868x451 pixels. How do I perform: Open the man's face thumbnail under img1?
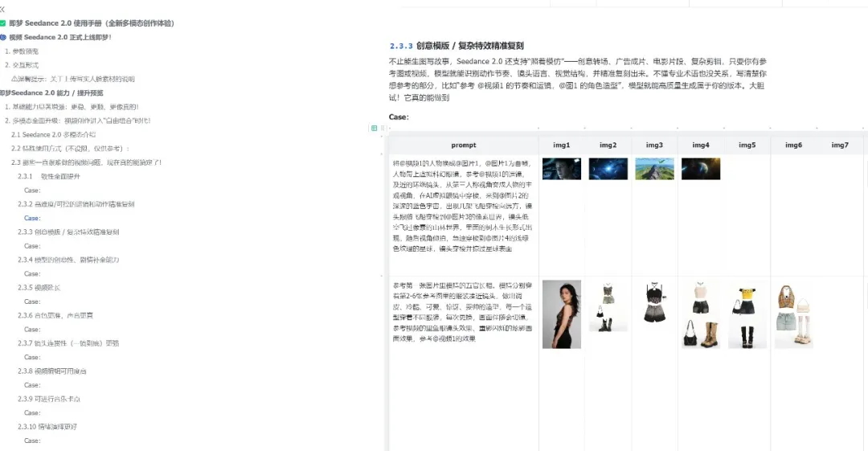[x=561, y=168]
